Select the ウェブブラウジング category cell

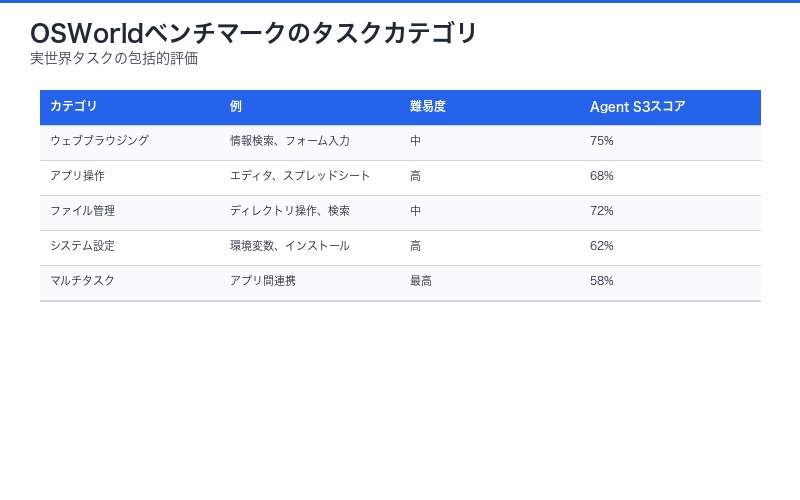pyautogui.click(x=99, y=141)
